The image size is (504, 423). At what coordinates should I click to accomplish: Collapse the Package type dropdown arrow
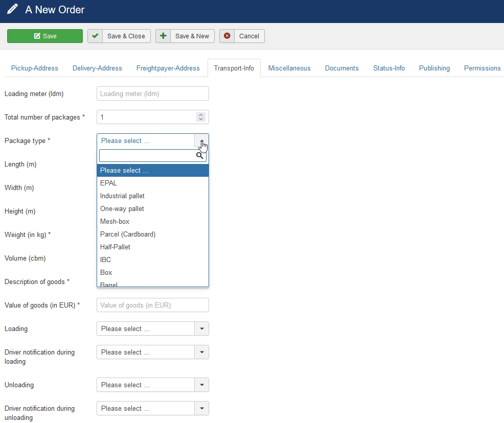click(201, 140)
